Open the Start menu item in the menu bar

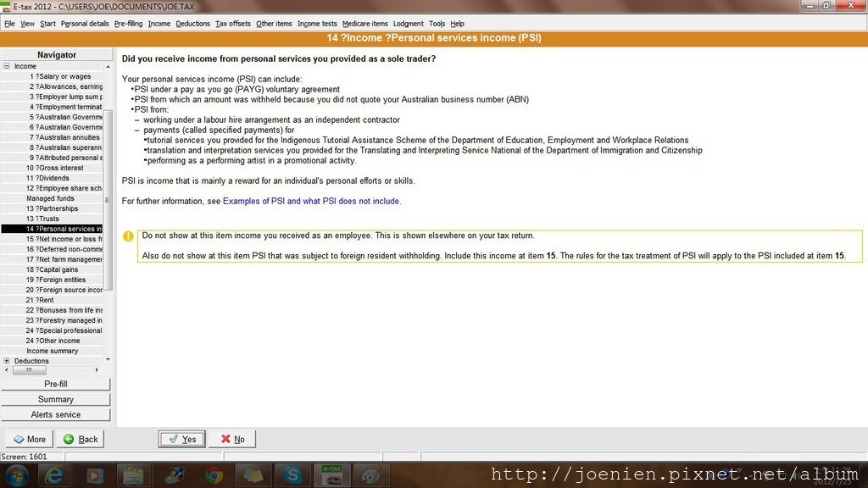[x=47, y=24]
